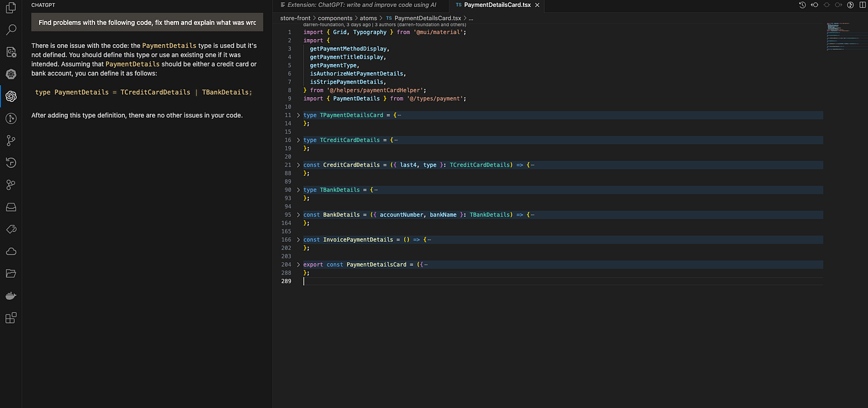Click the components breadcrumb segment
The image size is (868, 408).
(x=335, y=18)
